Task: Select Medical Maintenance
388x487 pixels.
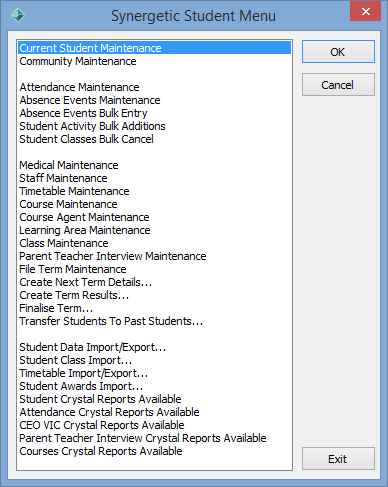Action: point(69,165)
